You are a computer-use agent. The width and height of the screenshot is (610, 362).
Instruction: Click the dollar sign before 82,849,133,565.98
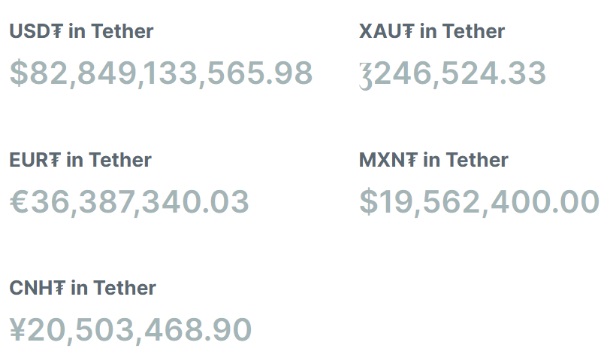click(x=19, y=73)
